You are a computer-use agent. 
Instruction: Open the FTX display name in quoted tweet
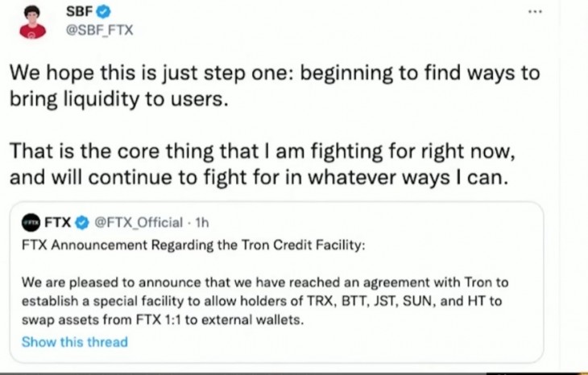click(57, 223)
